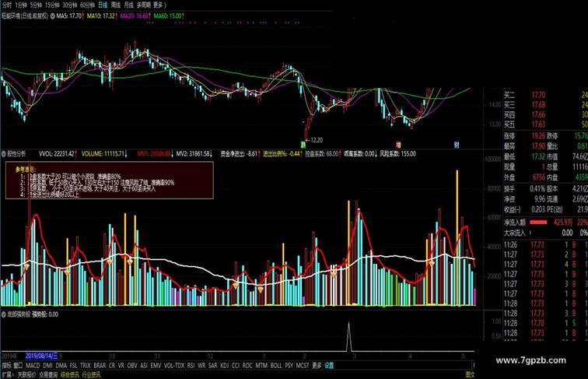
Task: Click the VVOL: 22231.42 readout
Action: pyautogui.click(x=57, y=153)
